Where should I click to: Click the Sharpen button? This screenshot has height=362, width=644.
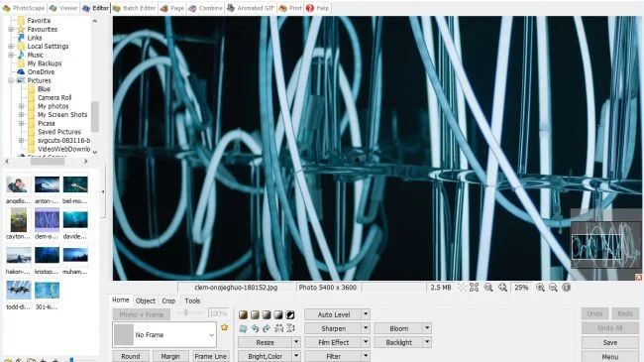point(333,328)
